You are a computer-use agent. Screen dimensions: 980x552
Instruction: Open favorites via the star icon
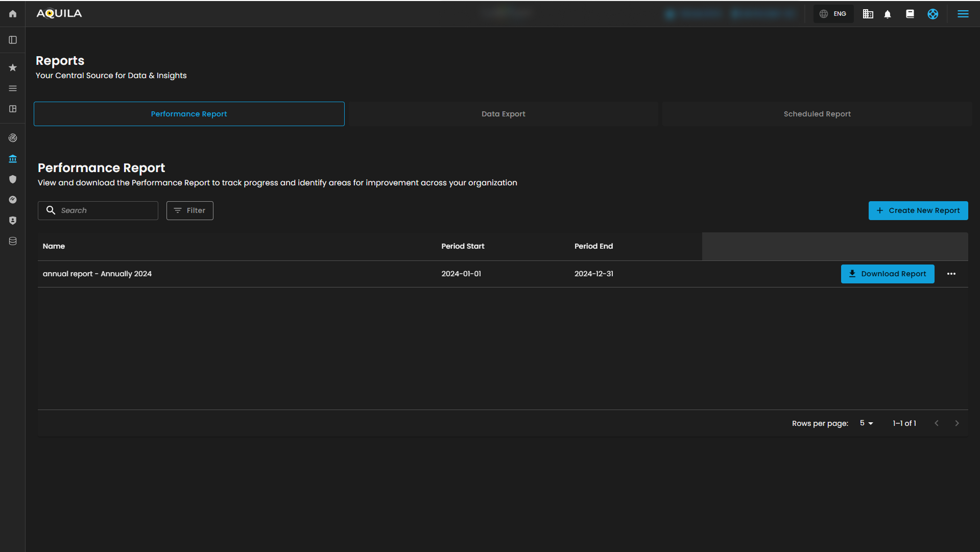(13, 67)
